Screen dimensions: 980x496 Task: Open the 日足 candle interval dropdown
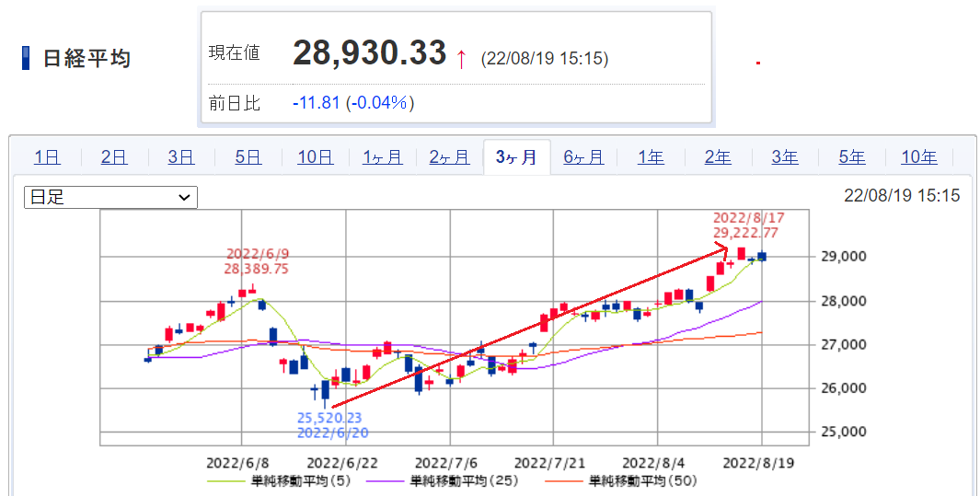coord(110,198)
